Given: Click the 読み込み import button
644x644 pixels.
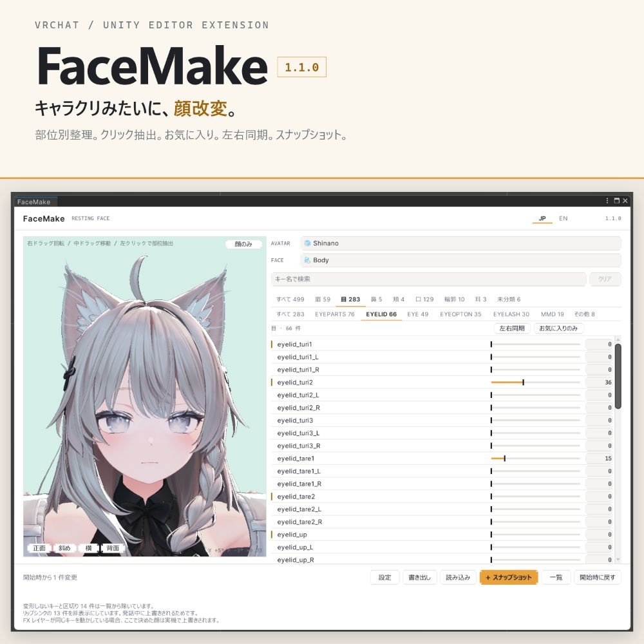Looking at the screenshot, I should click(458, 578).
